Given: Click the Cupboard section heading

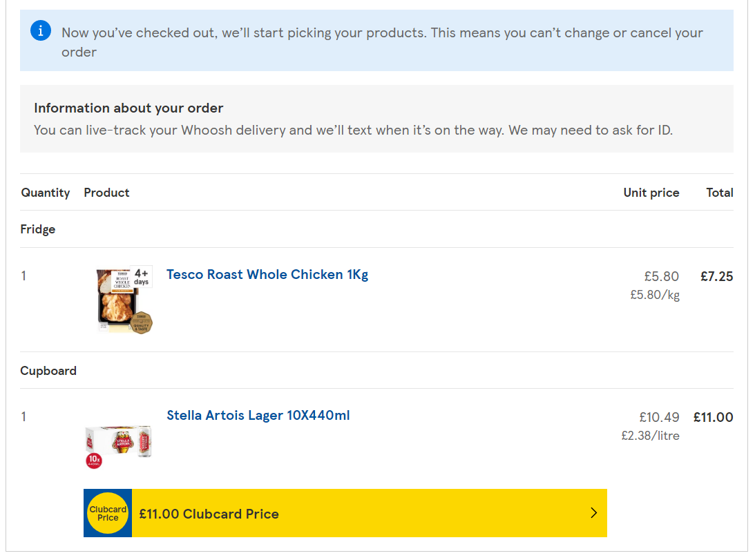Looking at the screenshot, I should [48, 371].
